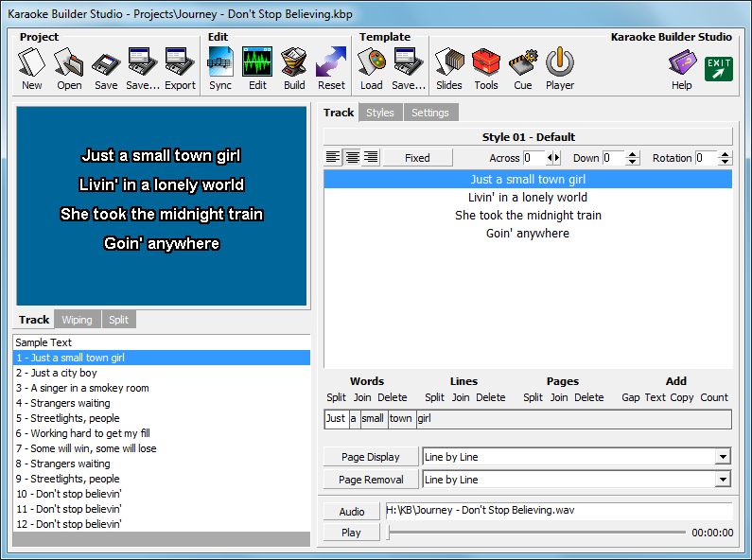Expand the Page Removal dropdown

723,479
